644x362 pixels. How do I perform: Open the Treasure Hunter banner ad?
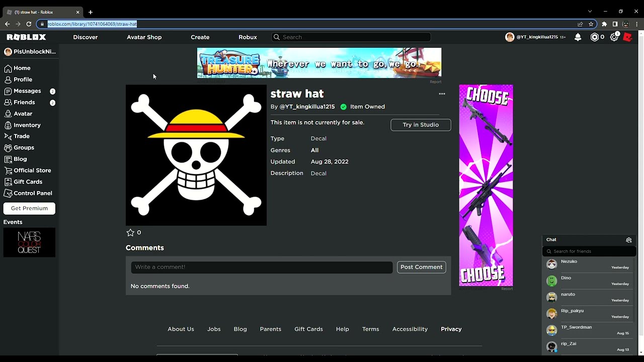point(319,63)
